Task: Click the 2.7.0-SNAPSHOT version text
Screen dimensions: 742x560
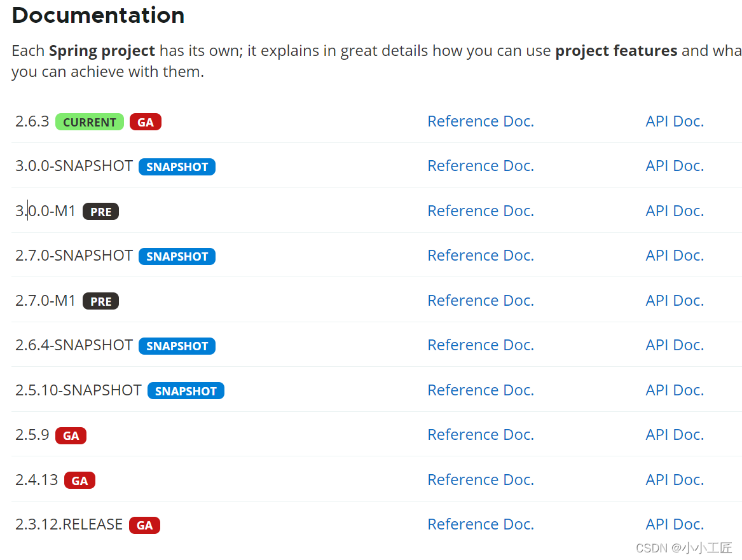Action: (74, 256)
